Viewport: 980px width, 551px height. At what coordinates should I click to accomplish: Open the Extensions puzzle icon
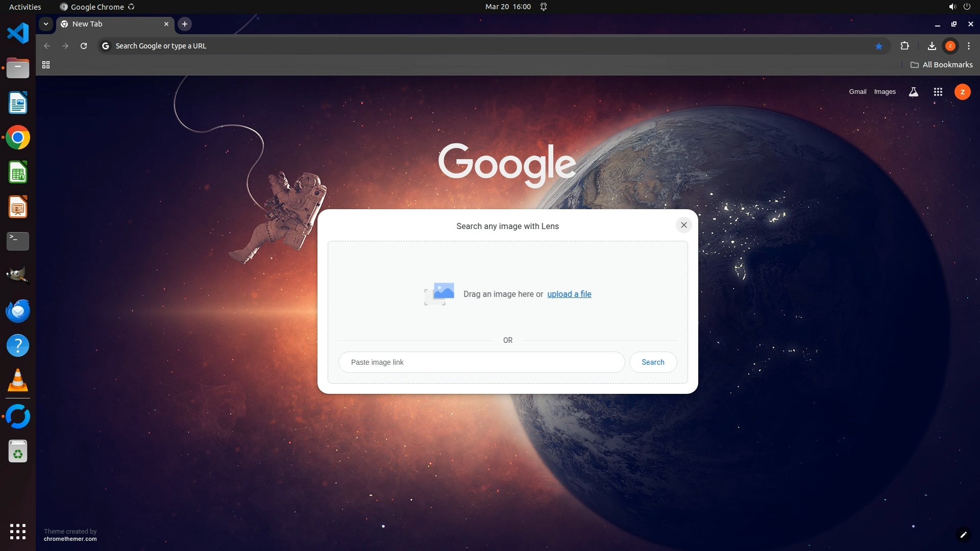click(904, 46)
